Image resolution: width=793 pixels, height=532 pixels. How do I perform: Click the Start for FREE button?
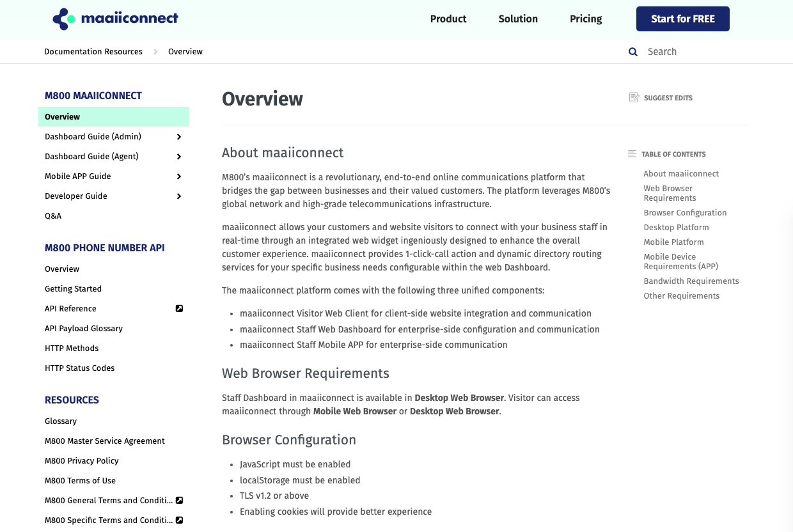click(683, 19)
